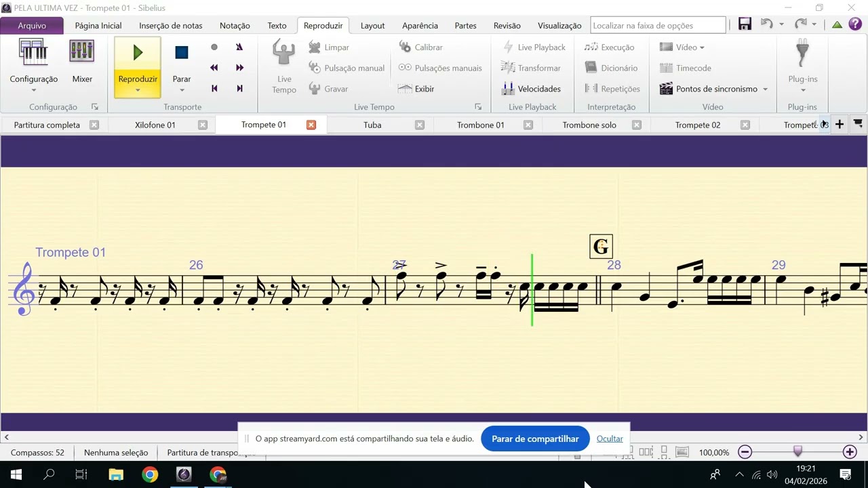Open Execução performance settings
The image size is (868, 488).
click(x=609, y=47)
